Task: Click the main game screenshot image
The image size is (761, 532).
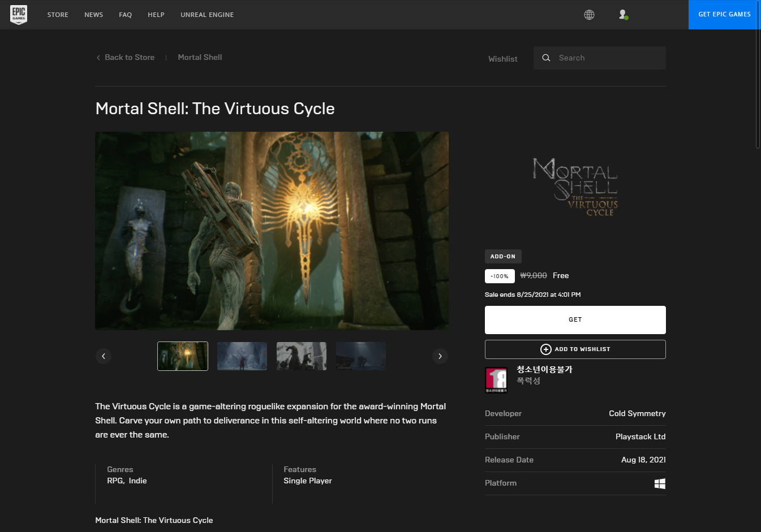Action: coord(272,231)
